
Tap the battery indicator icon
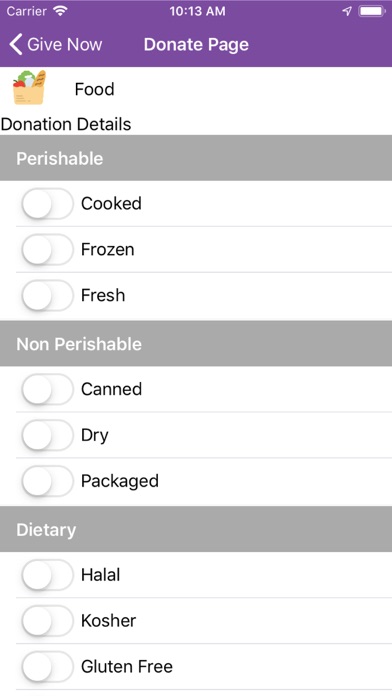click(372, 11)
